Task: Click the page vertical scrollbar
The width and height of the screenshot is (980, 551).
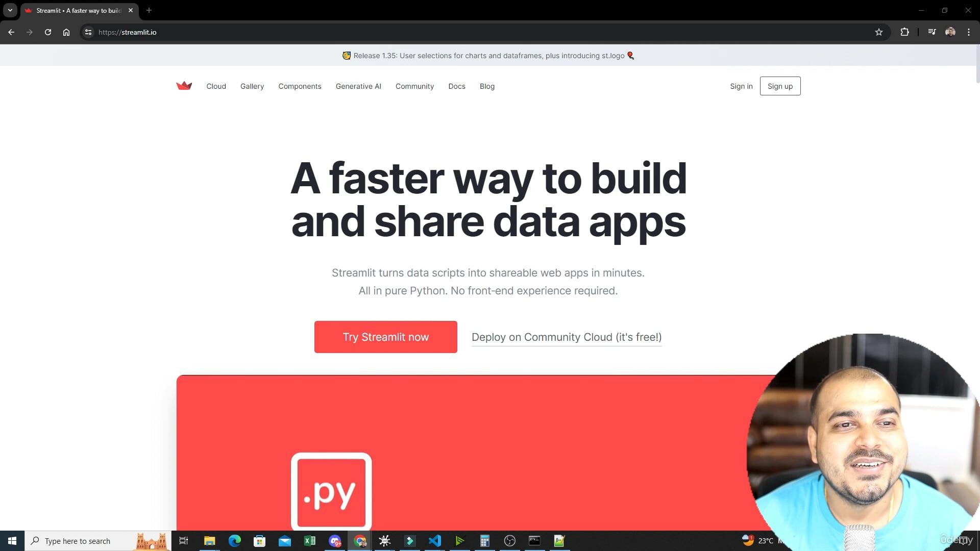Action: pos(977,64)
